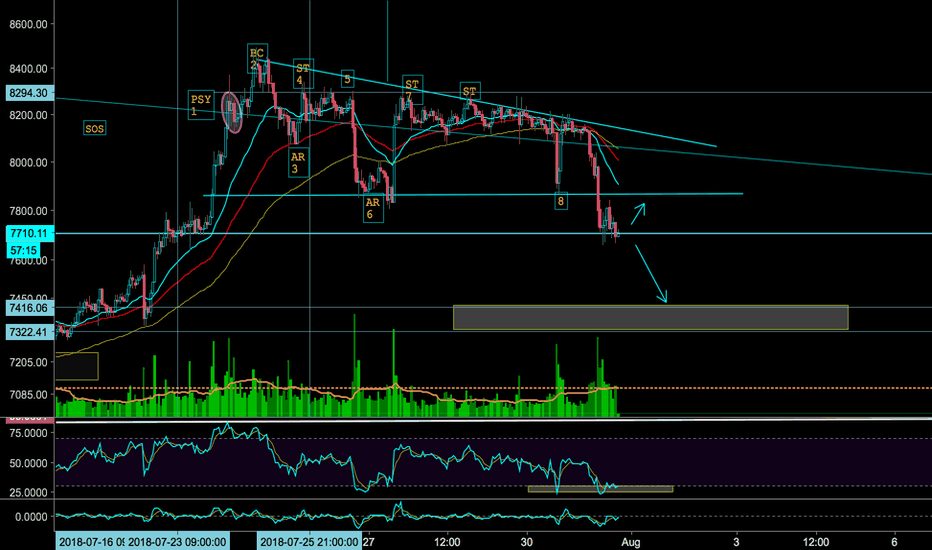932x550 pixels.
Task: Click the 8400.00 price axis value
Action: point(29,69)
